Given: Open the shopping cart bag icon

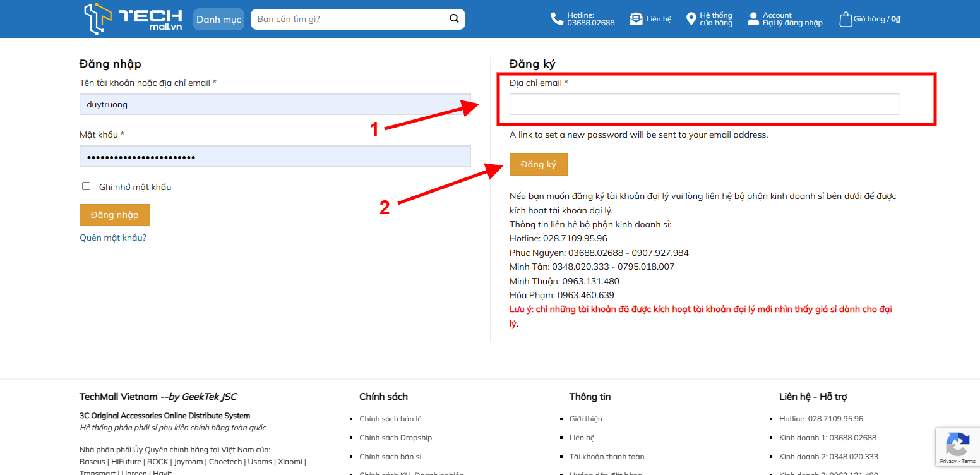Looking at the screenshot, I should (x=845, y=19).
